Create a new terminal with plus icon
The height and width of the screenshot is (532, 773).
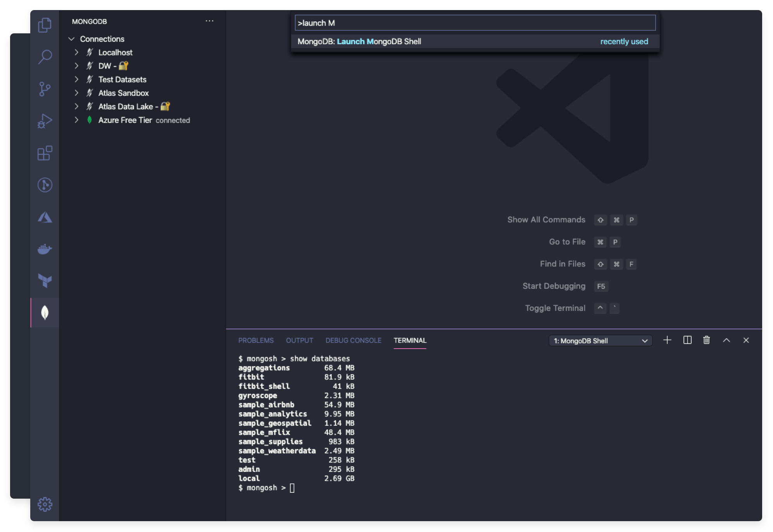[667, 340]
